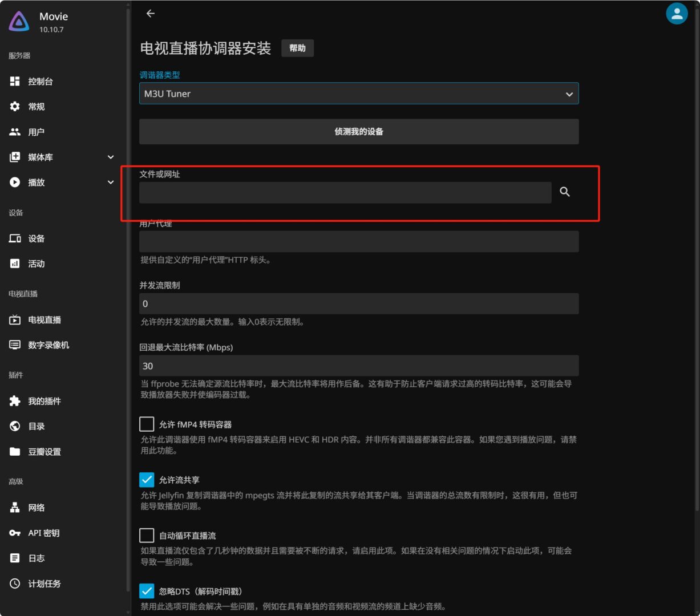Toggle 自动循环直播流 checkbox

pos(147,535)
